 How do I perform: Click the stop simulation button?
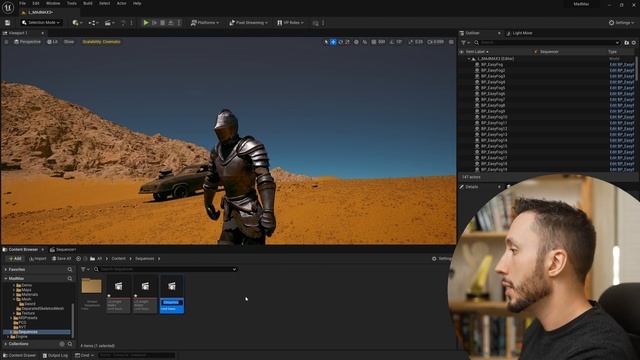point(162,23)
